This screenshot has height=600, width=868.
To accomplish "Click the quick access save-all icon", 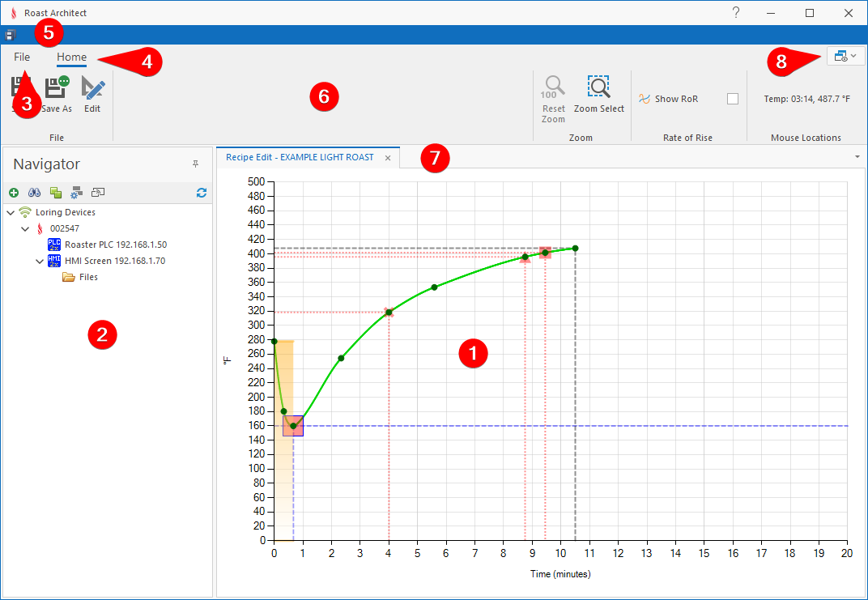I will [x=10, y=35].
